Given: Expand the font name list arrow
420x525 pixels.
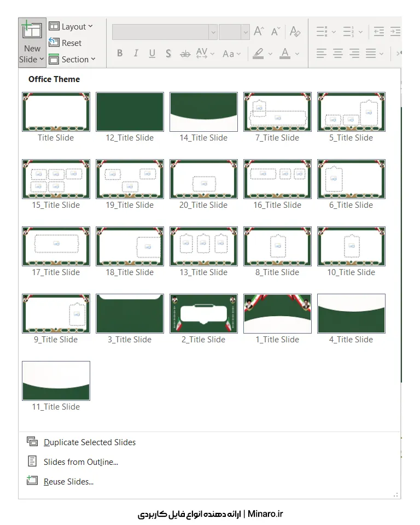Looking at the screenshot, I should (213, 32).
